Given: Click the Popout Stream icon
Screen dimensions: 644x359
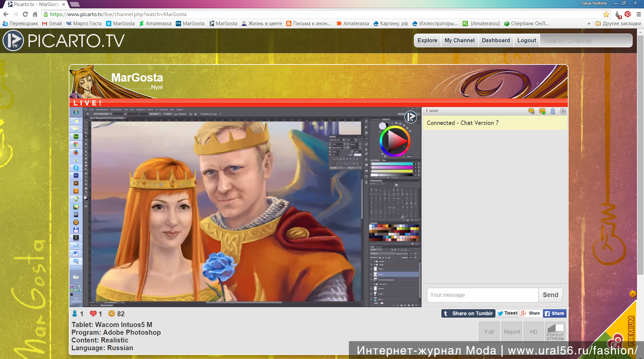Looking at the screenshot, I should 555,332.
